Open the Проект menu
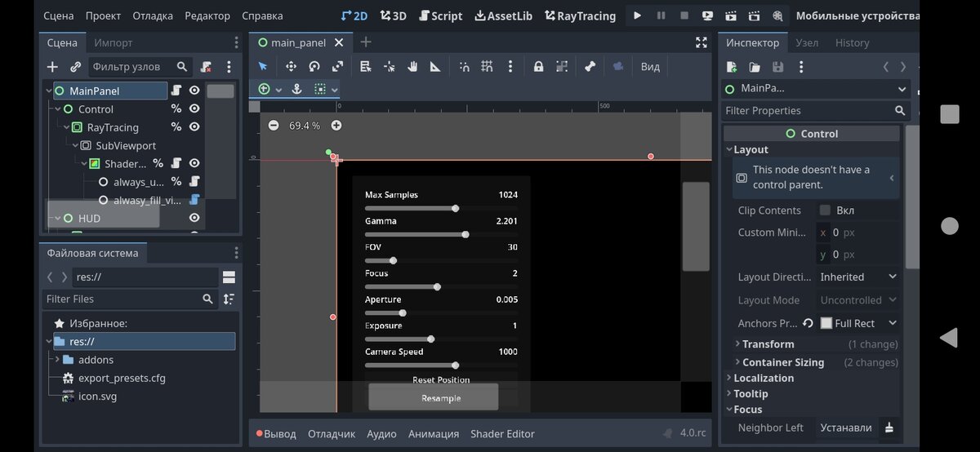The height and width of the screenshot is (452, 980). 104,16
